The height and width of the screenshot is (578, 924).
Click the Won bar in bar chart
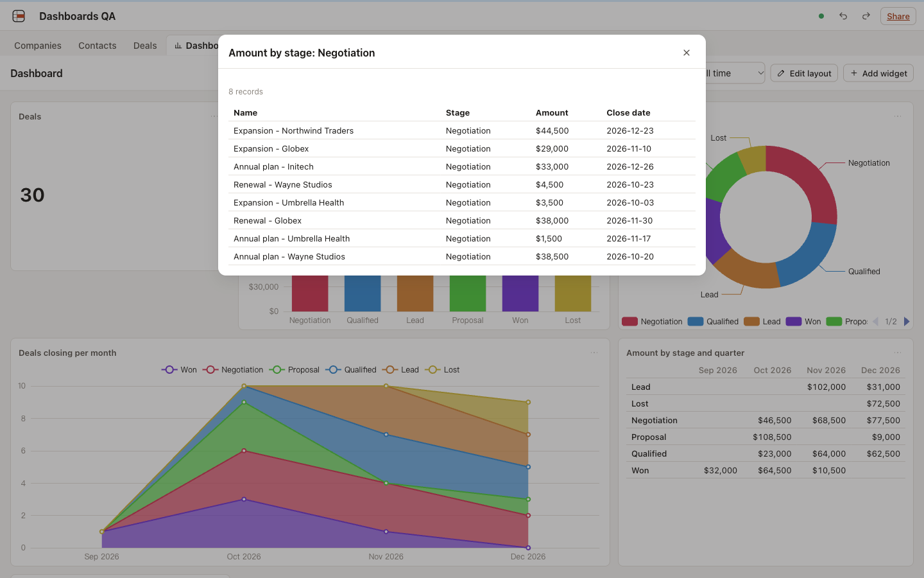(x=520, y=293)
